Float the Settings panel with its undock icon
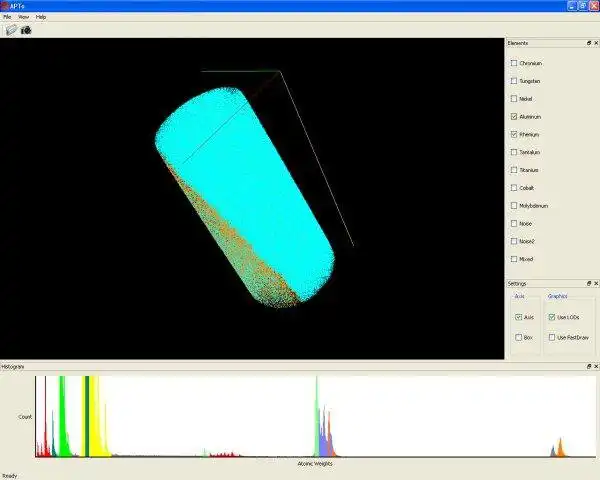Image resolution: width=600 pixels, height=480 pixels. coord(589,283)
